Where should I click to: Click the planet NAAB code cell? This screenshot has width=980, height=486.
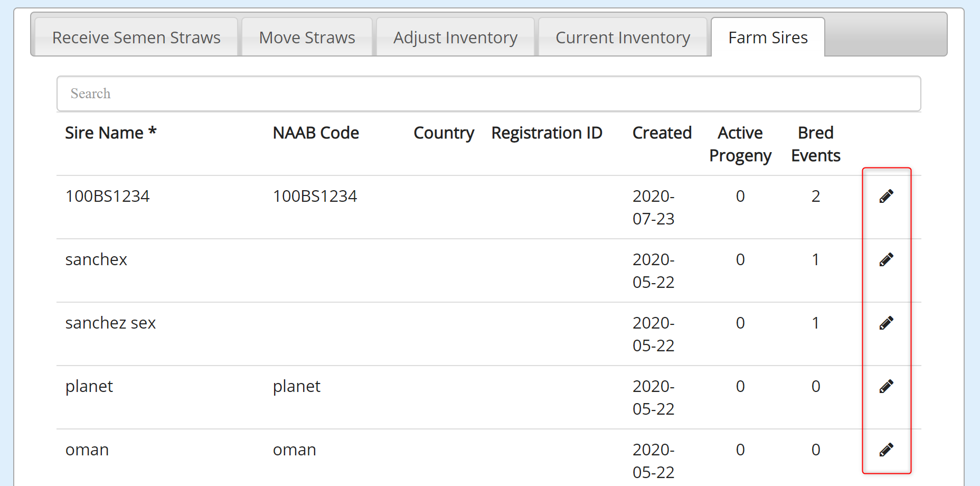coord(296,386)
